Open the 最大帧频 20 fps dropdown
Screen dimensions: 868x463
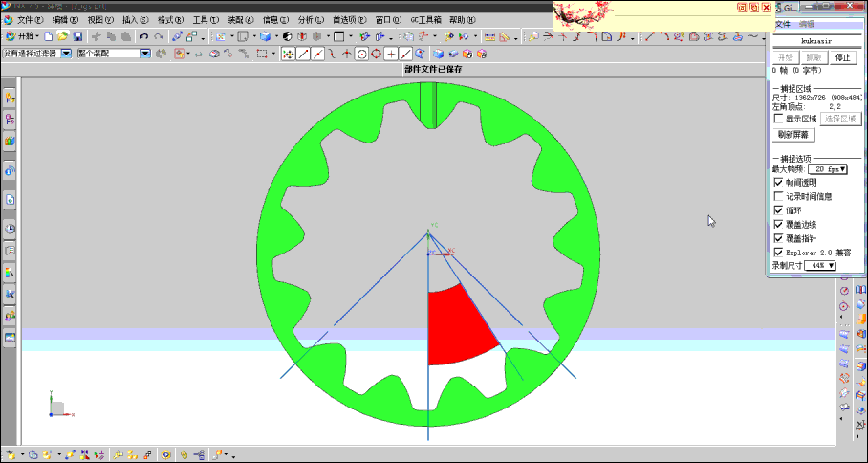[828, 169]
